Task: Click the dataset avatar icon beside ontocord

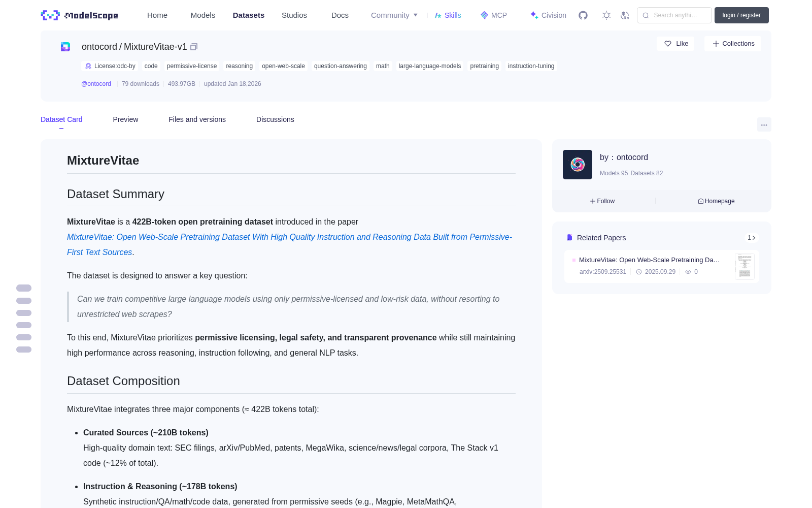Action: (x=65, y=47)
